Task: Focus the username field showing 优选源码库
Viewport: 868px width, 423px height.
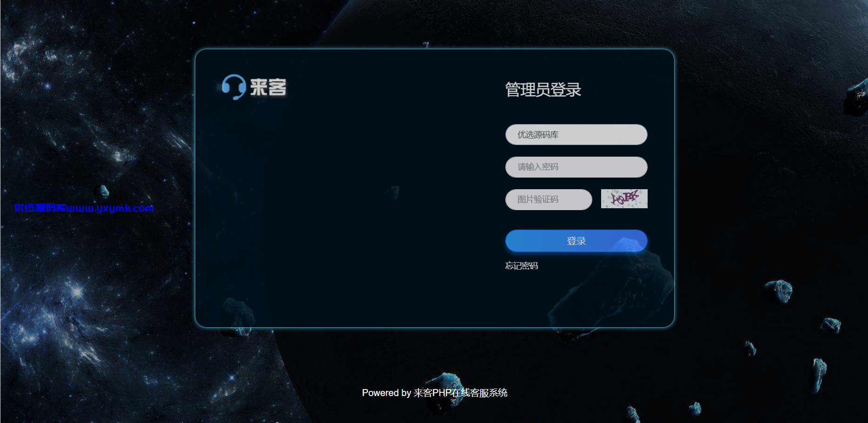Action: [576, 134]
